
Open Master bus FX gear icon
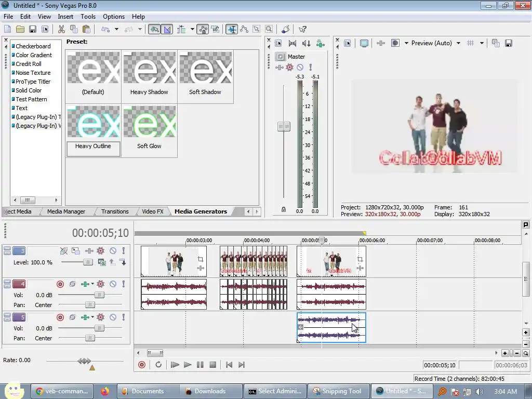pyautogui.click(x=289, y=67)
